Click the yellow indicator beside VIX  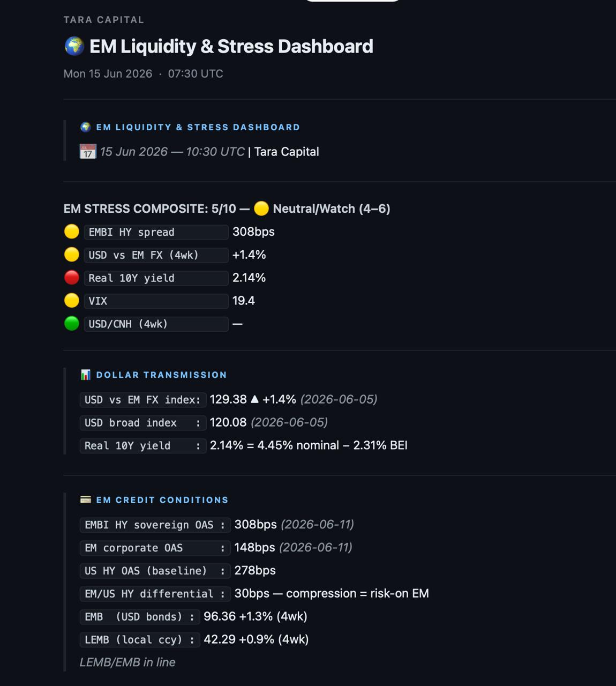(72, 301)
